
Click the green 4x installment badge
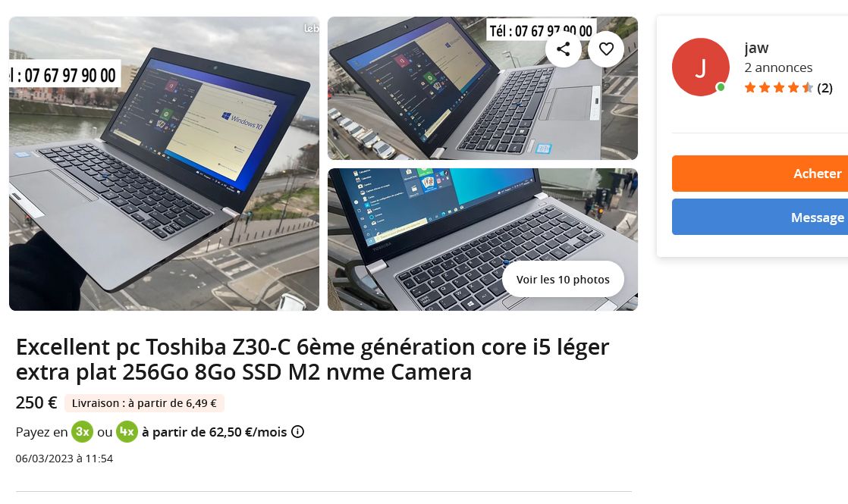pos(127,431)
